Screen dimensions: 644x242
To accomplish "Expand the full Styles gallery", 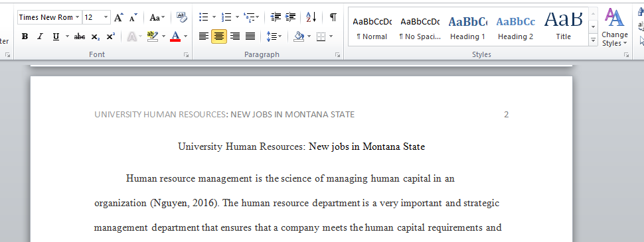I will pos(593,40).
